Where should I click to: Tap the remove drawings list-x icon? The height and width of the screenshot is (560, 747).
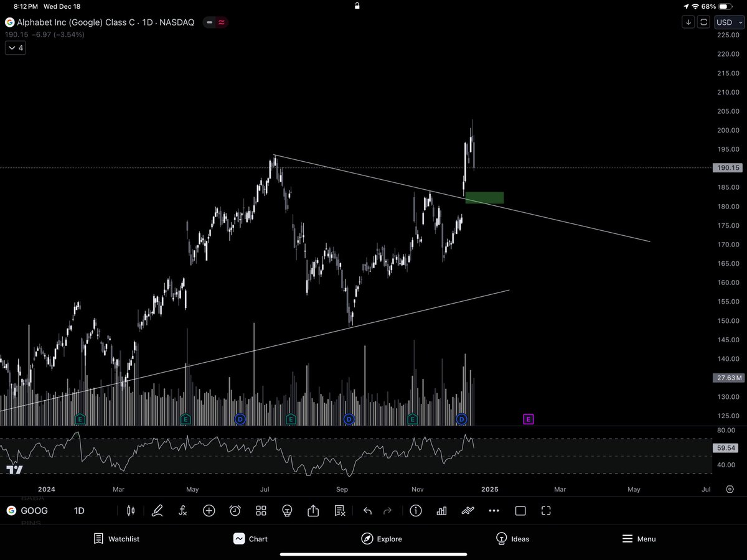340,511
